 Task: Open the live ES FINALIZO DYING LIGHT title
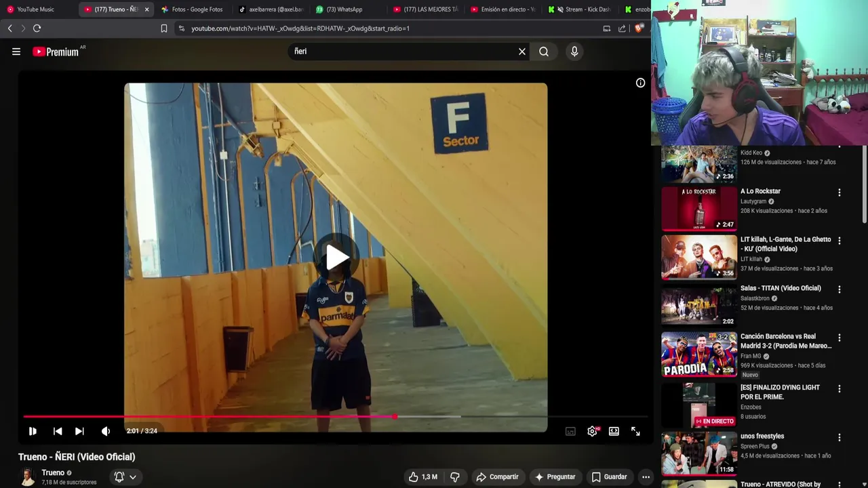[x=780, y=392]
